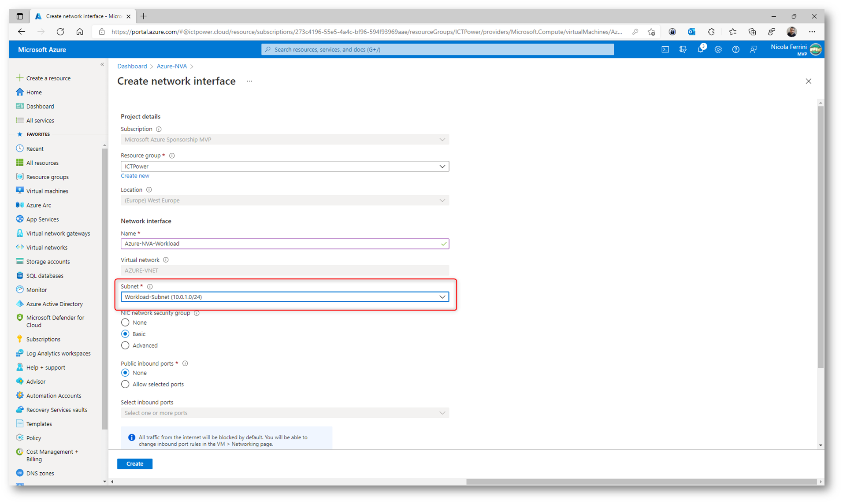Show info for the Location field
This screenshot has width=843, height=504.
[149, 190]
